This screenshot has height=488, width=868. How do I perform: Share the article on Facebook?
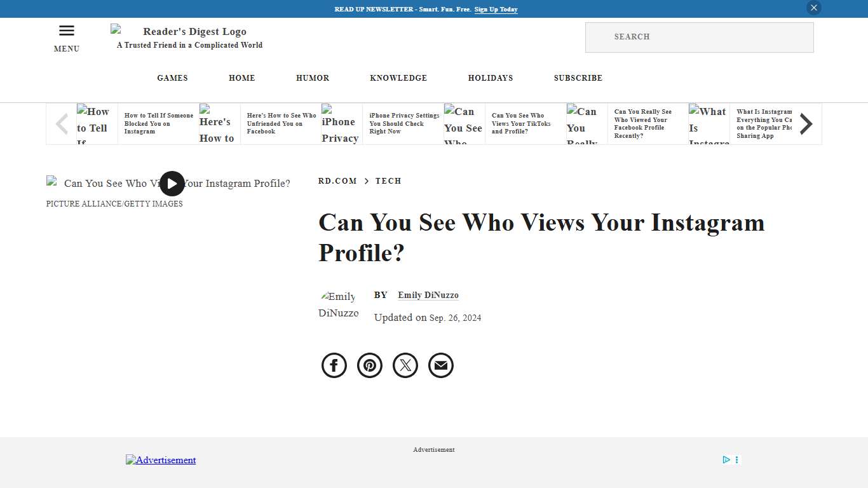[x=334, y=365]
